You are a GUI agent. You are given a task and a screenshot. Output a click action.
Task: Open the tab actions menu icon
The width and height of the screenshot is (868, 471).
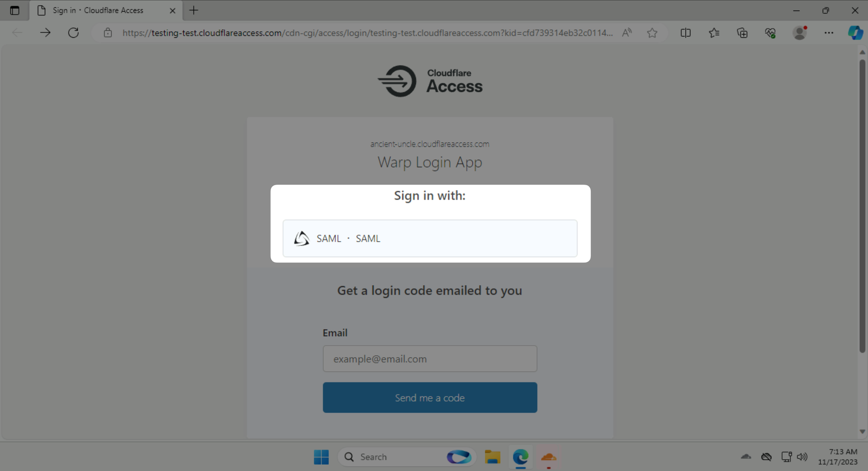pyautogui.click(x=15, y=10)
